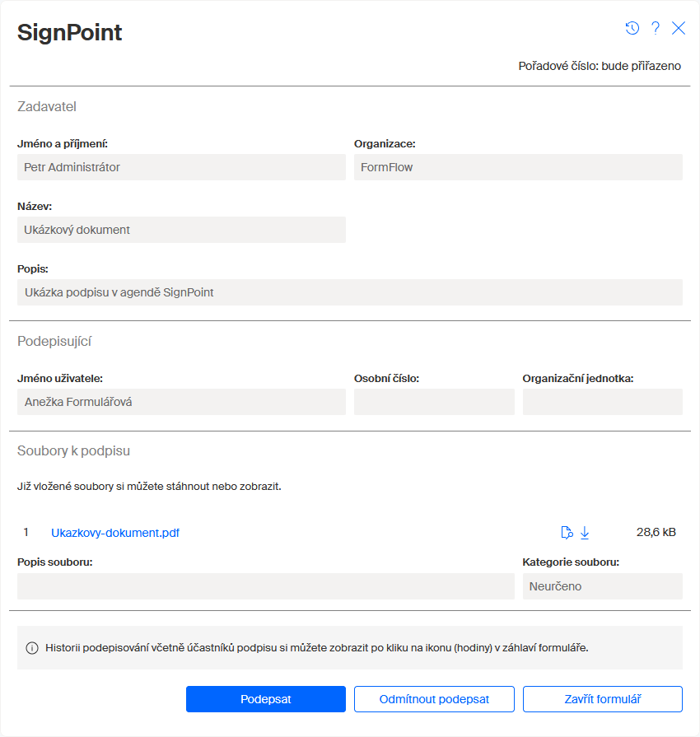700x737 pixels.
Task: Download the Ukazkovy-dokument.pdf file
Action: [x=585, y=533]
